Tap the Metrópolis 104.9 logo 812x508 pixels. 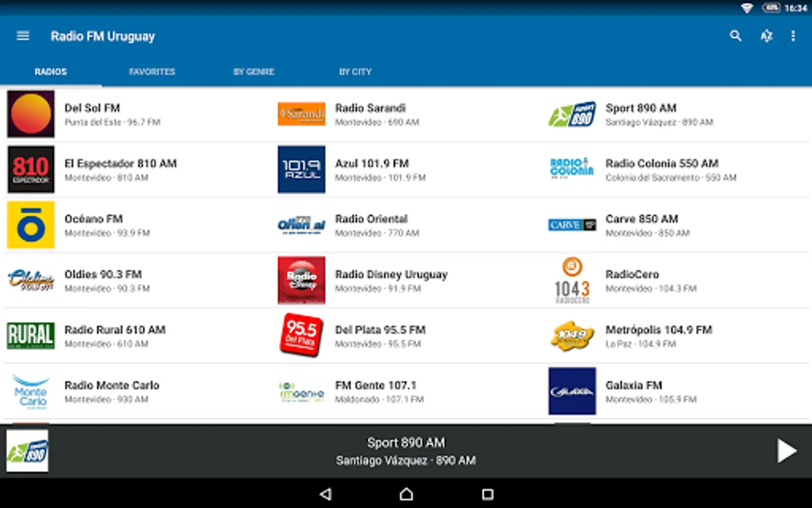(x=572, y=335)
